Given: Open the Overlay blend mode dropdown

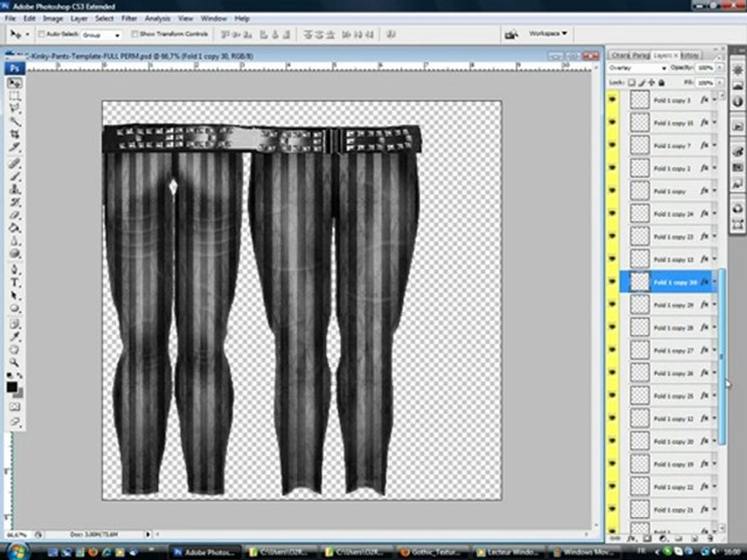Looking at the screenshot, I should coord(637,68).
